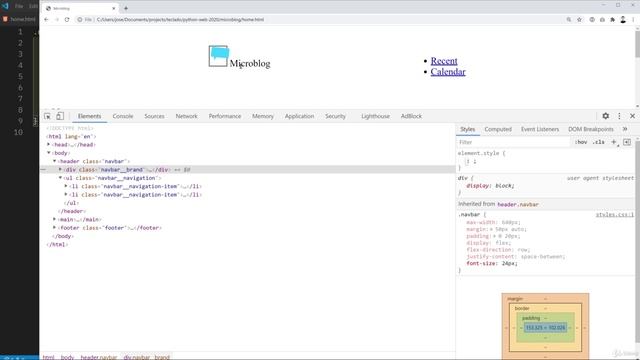
Task: Collapse the body element node
Action: coord(49,153)
